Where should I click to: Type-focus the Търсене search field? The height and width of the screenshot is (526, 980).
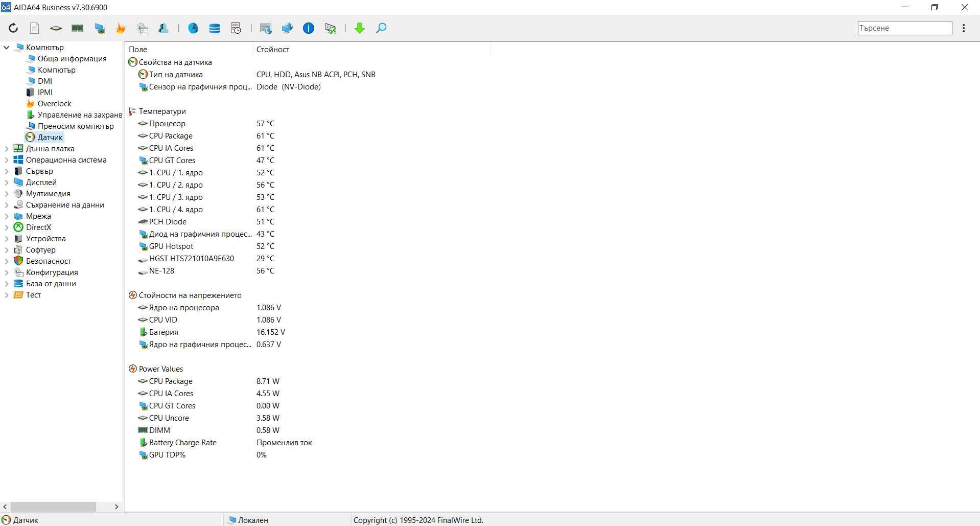[x=905, y=28]
